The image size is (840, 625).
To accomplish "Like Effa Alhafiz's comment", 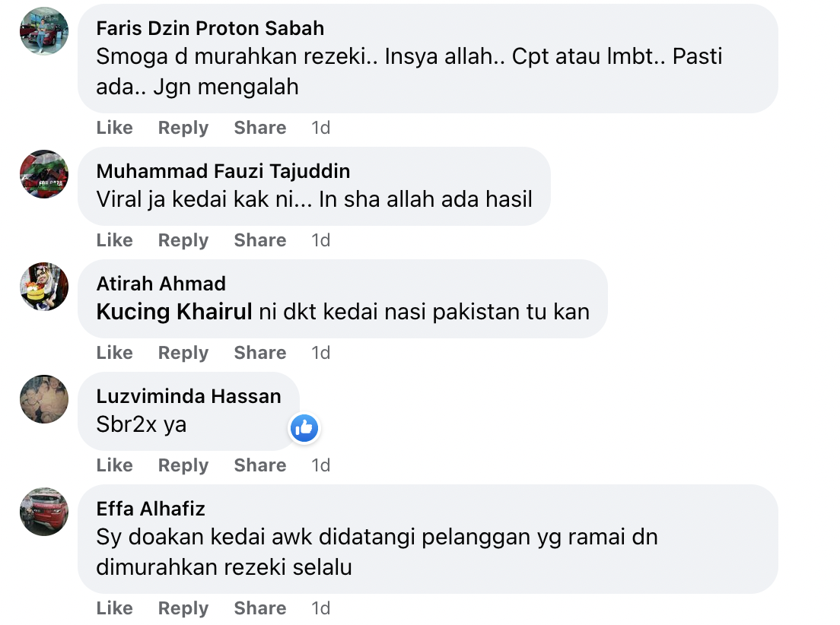I will 115,608.
